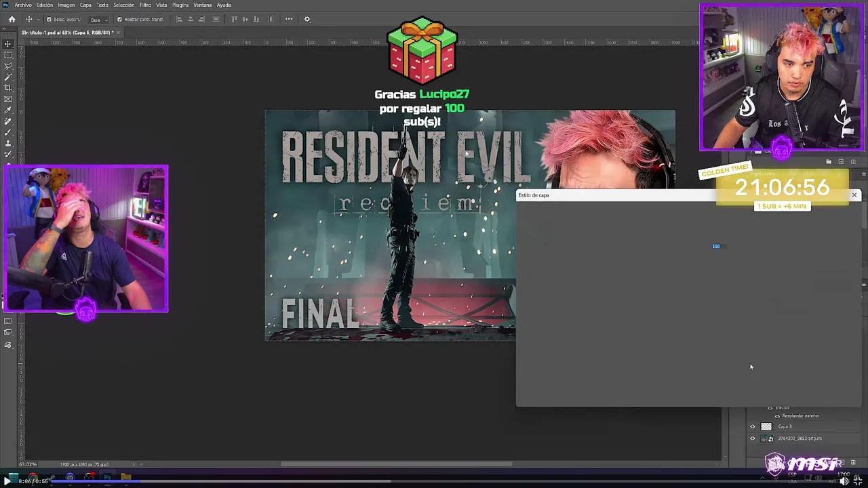The image size is (868, 488).
Task: Play the video with the play button
Action: [7, 481]
